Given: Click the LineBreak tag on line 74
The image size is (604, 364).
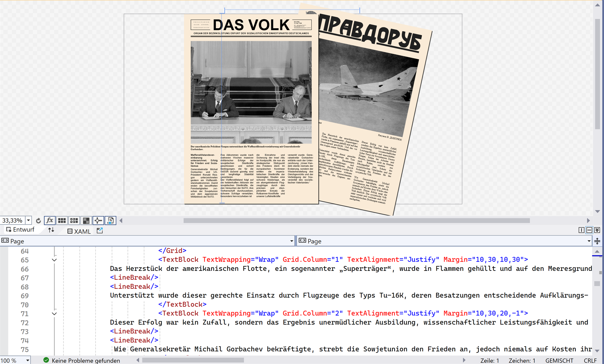Looking at the screenshot, I should coord(134,340).
